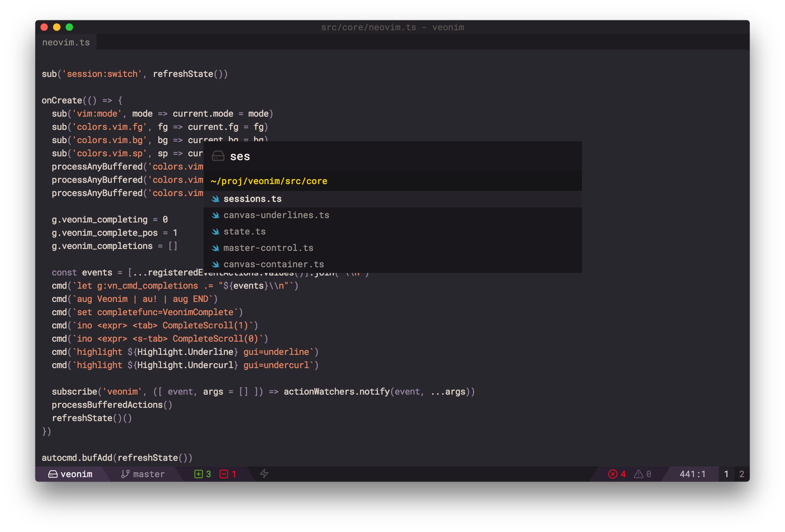Click the Swift icon beside sessions.ts
785x532 pixels.
(216, 198)
